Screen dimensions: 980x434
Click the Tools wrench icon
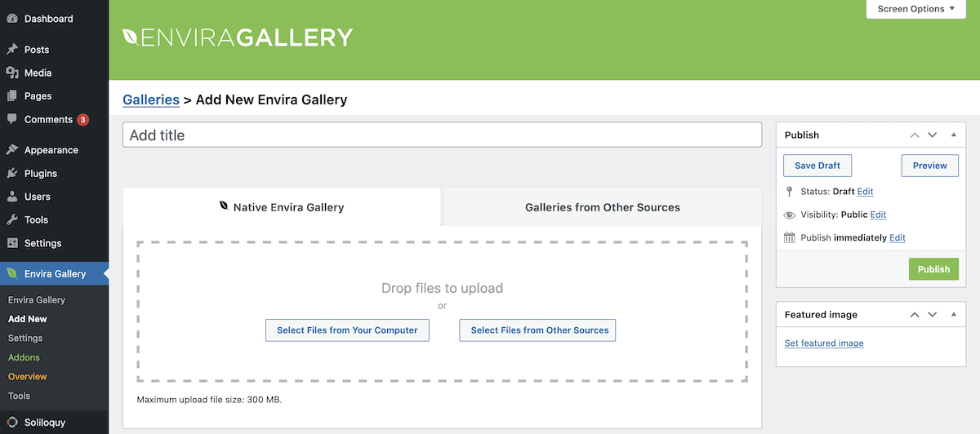click(x=12, y=219)
